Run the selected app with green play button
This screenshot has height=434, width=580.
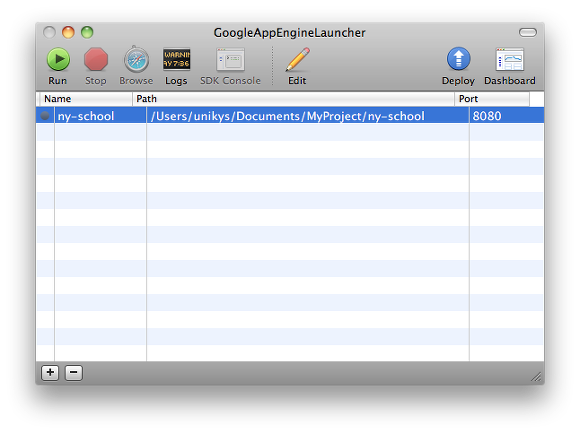pos(58,60)
